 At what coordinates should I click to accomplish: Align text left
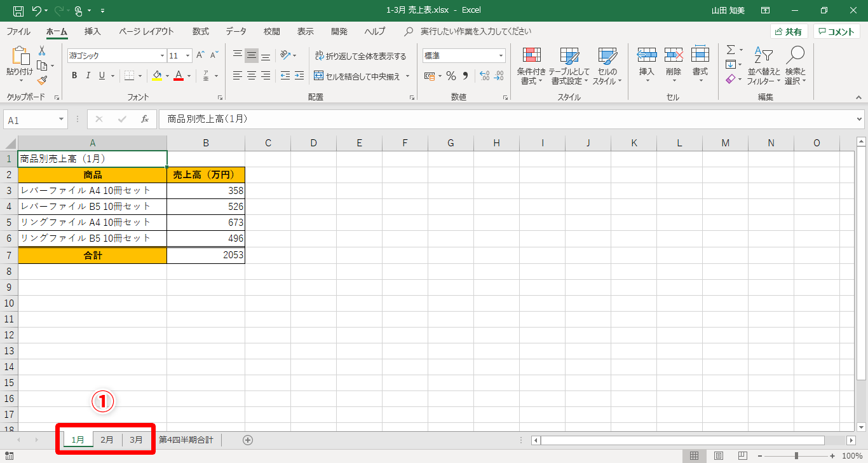pos(238,76)
